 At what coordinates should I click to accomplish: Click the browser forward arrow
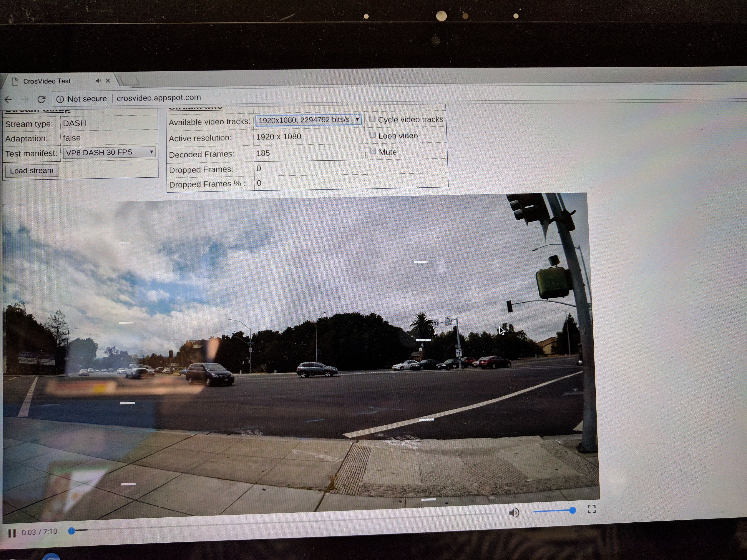pyautogui.click(x=25, y=99)
